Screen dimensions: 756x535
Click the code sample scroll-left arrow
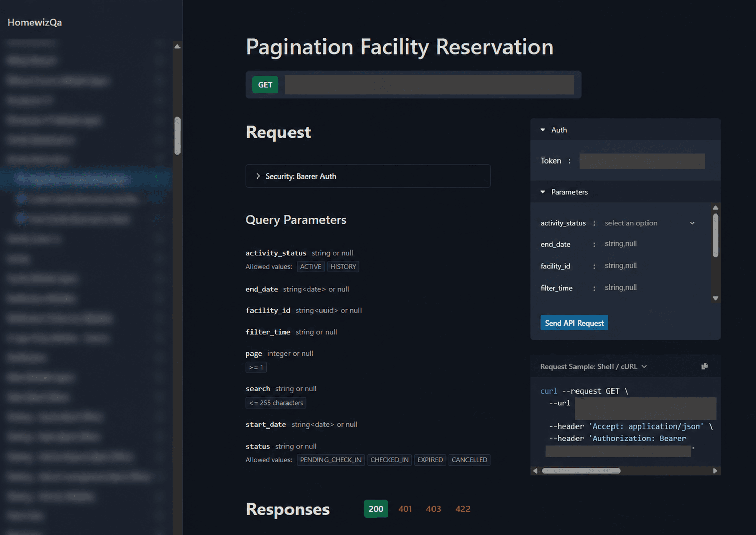tap(535, 471)
